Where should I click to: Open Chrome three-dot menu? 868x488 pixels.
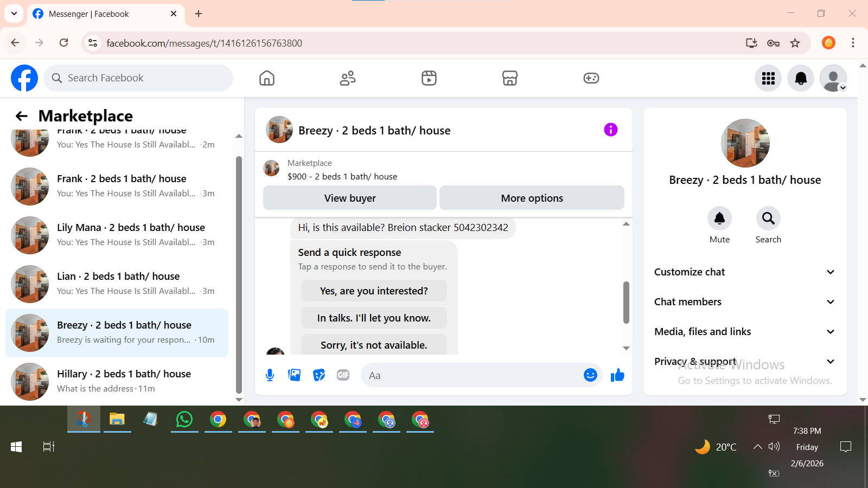pyautogui.click(x=853, y=43)
